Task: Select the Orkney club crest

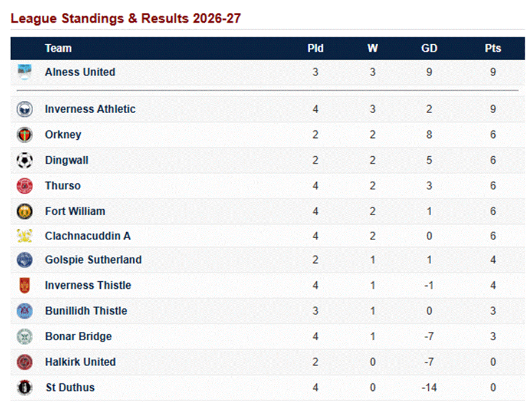Action: 24,134
